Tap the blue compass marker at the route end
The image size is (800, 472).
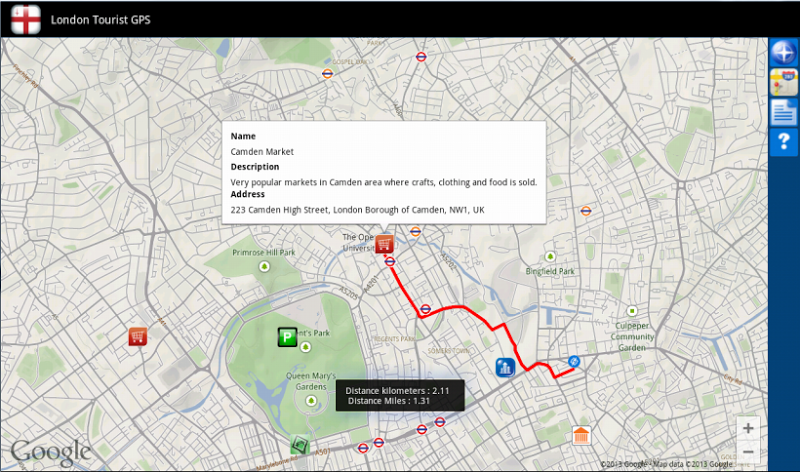click(574, 362)
